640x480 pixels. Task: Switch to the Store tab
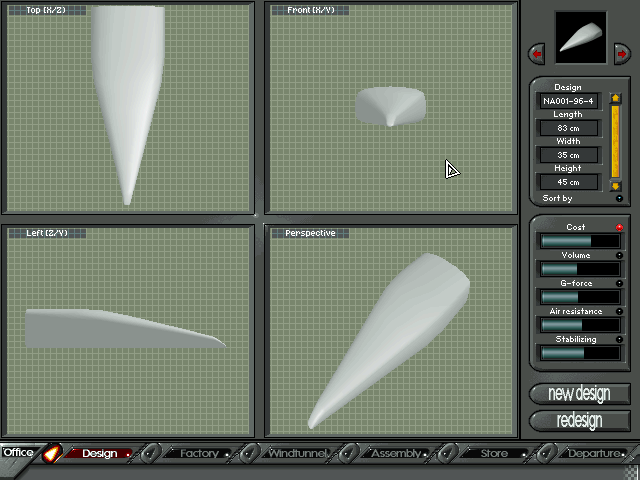point(494,453)
